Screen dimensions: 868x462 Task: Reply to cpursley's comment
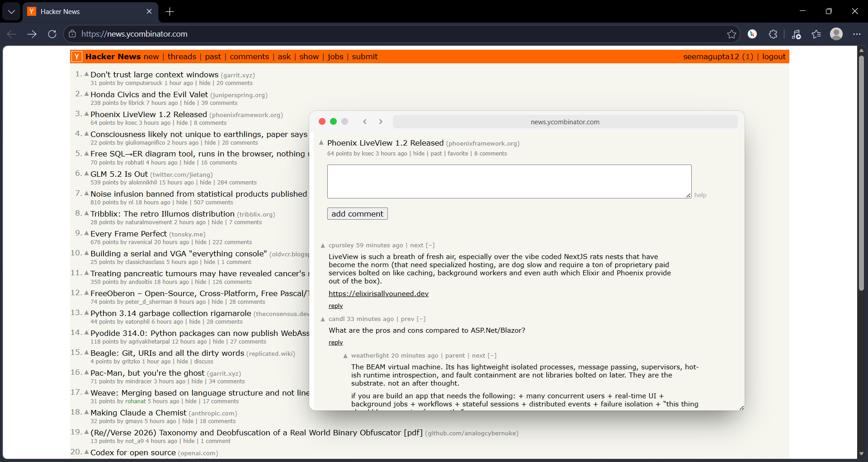coord(335,306)
